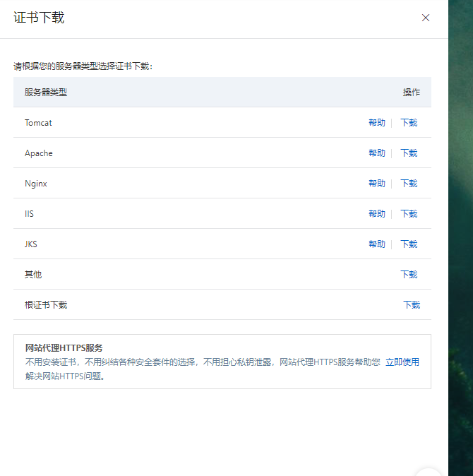Open help for IIS server
Screen dimensions: 473x476
pyautogui.click(x=377, y=214)
